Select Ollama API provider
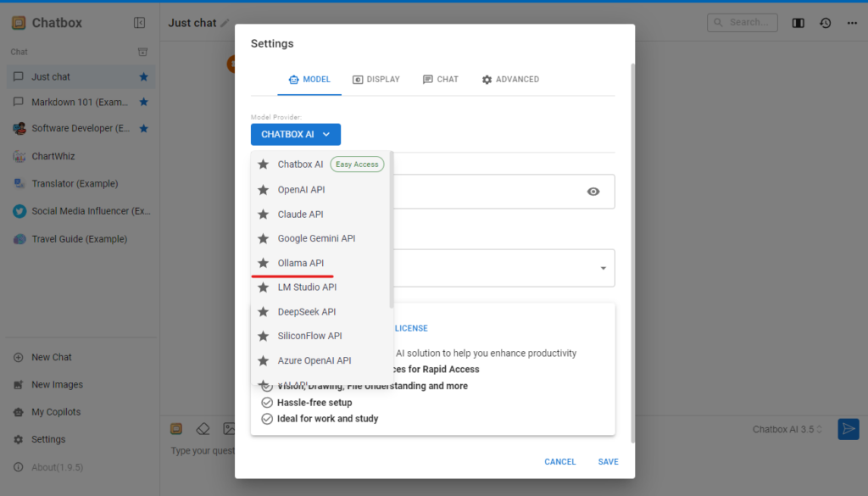Viewport: 868px width, 496px height. (321, 263)
